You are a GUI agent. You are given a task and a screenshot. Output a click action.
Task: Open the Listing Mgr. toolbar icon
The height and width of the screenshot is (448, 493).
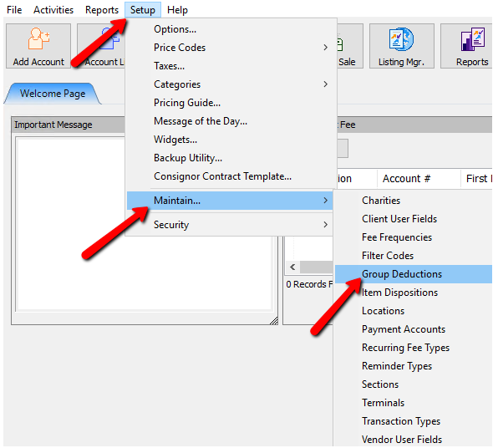(x=401, y=46)
